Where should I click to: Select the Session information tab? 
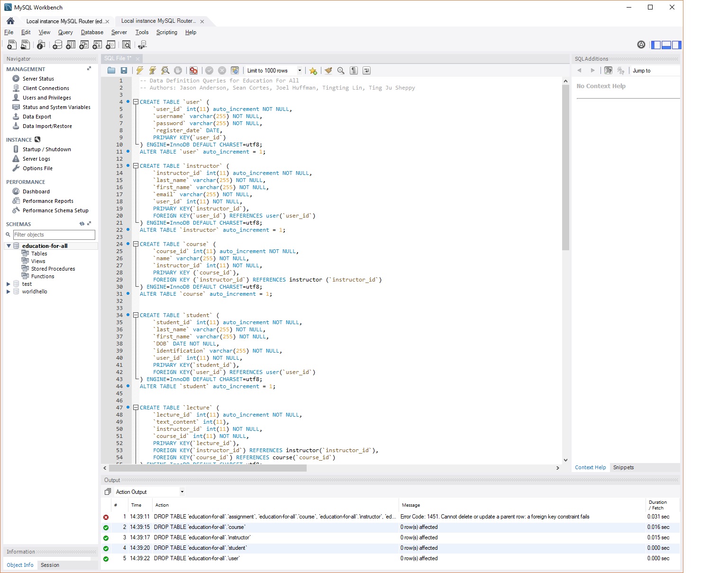pyautogui.click(x=50, y=565)
